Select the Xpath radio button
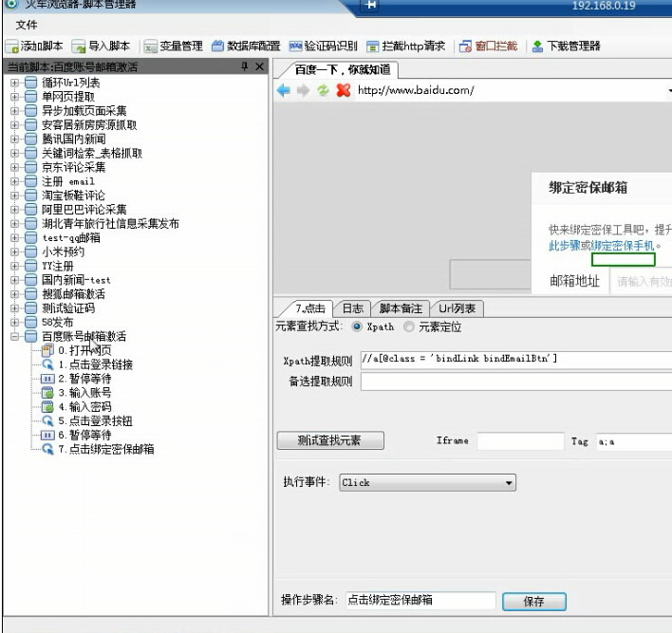This screenshot has width=672, height=633. pos(356,327)
